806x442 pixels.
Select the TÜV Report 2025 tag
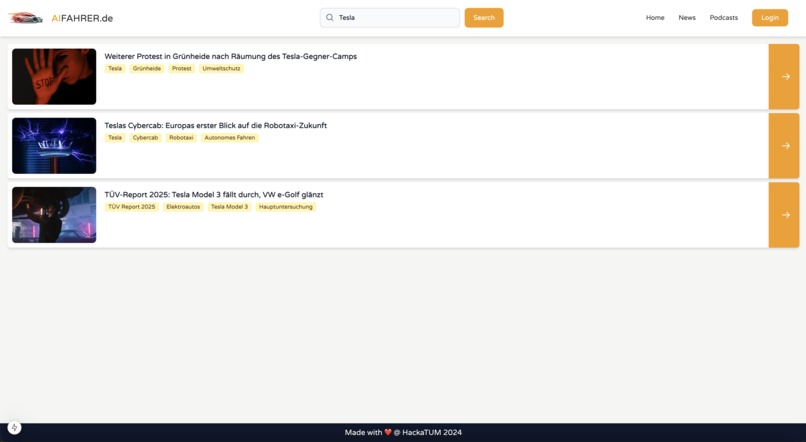pos(132,207)
